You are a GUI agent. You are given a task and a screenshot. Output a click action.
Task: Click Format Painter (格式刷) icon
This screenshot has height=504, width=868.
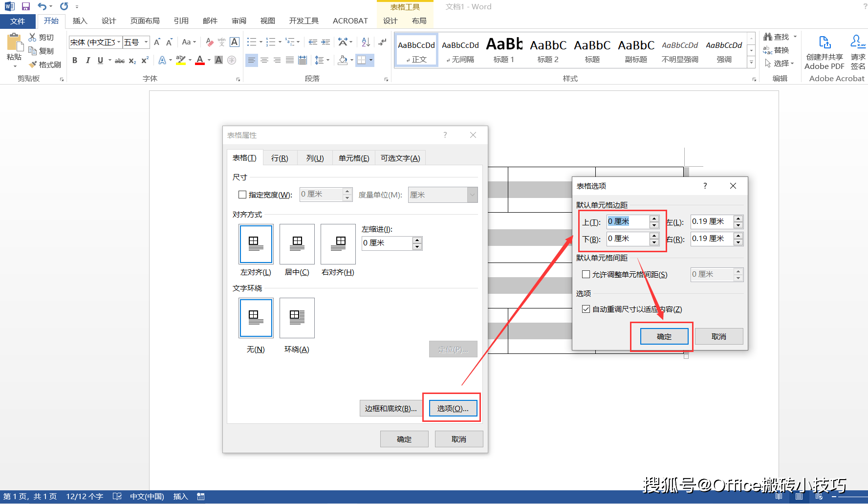tap(33, 65)
